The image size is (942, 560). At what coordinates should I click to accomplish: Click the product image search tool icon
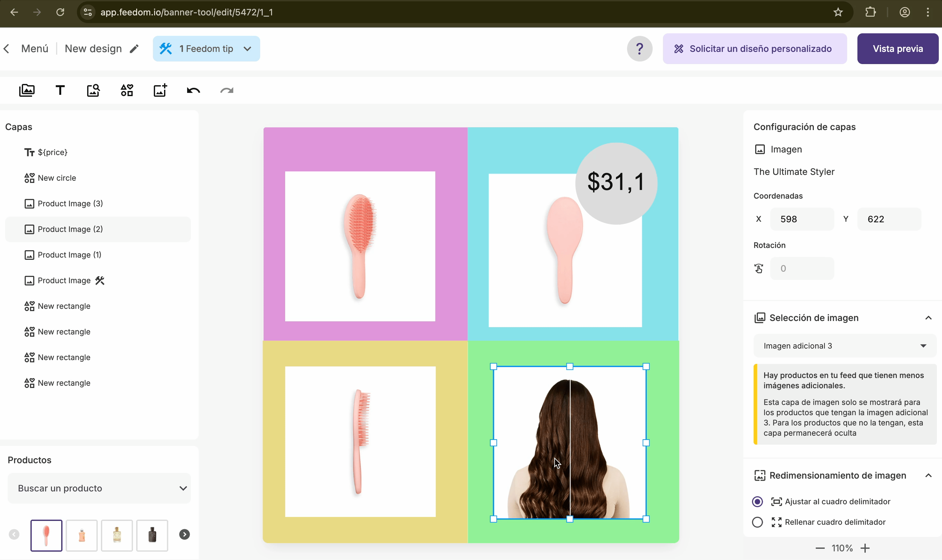93,91
